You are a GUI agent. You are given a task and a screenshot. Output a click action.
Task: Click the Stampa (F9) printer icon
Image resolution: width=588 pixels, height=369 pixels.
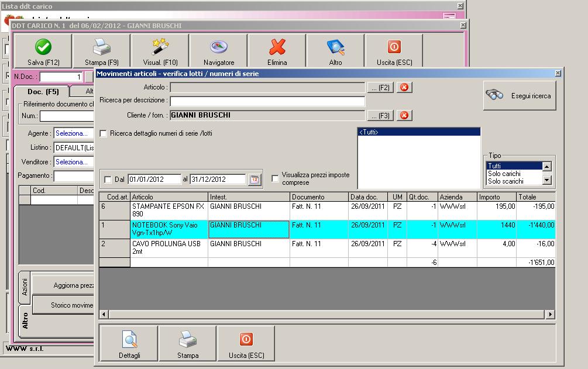click(x=102, y=47)
